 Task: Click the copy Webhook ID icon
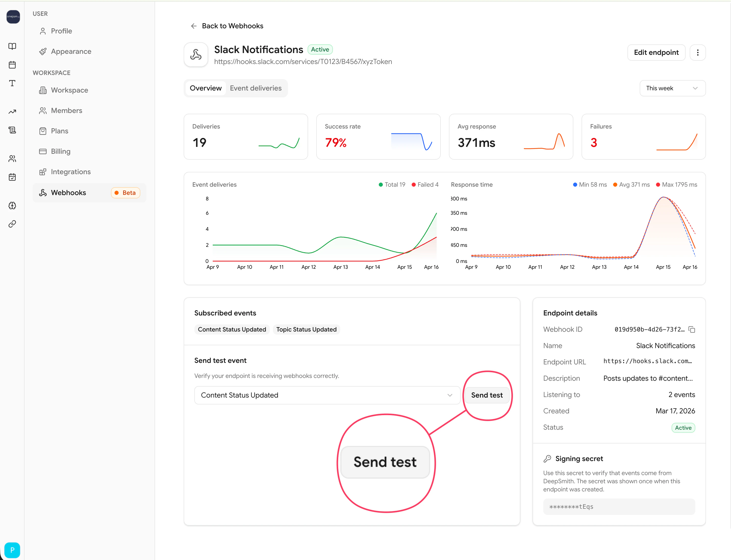point(692,329)
